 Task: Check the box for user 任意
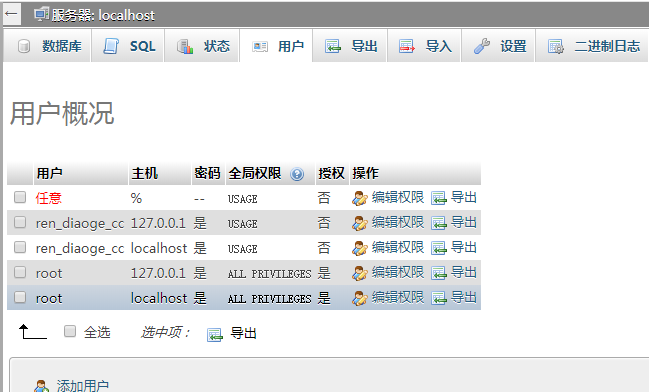[x=20, y=197]
